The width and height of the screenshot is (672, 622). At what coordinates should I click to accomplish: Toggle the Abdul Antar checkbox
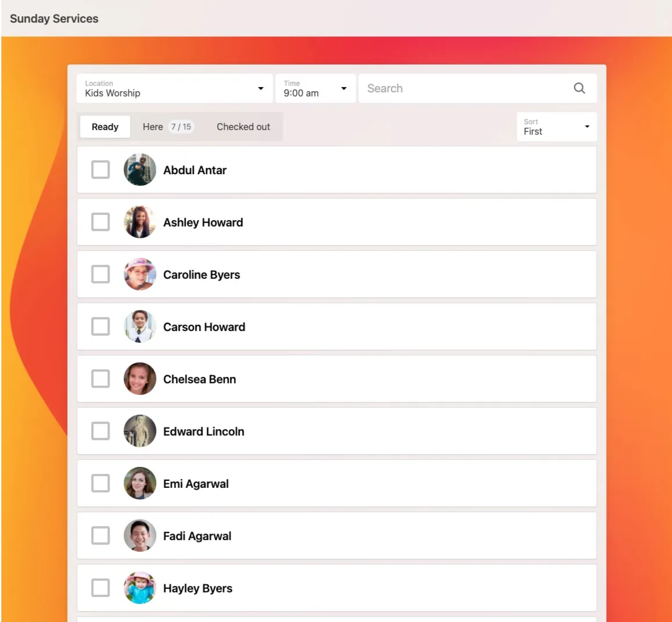coord(100,170)
